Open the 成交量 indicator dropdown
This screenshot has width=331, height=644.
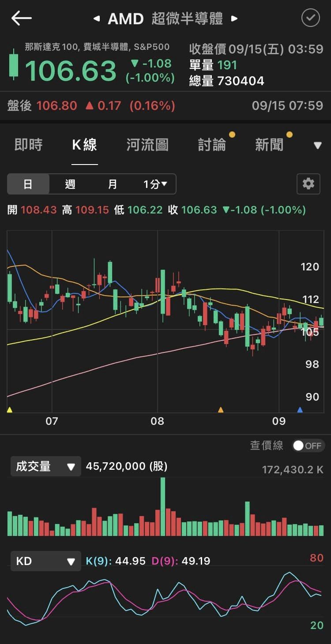tap(45, 466)
